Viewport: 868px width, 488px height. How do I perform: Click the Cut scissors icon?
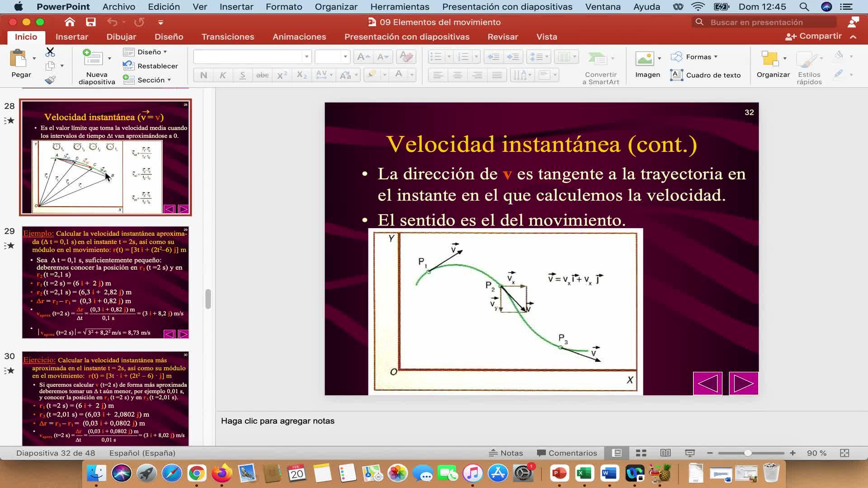[50, 52]
